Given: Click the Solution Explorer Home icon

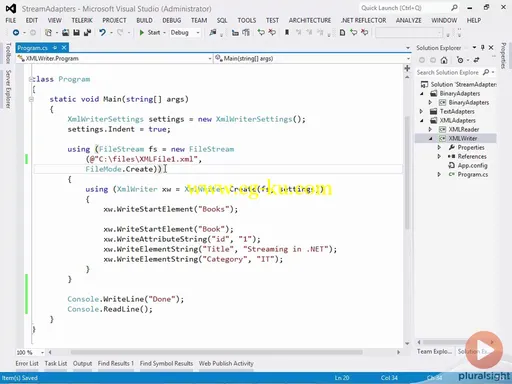Looking at the screenshot, I should point(444,60).
